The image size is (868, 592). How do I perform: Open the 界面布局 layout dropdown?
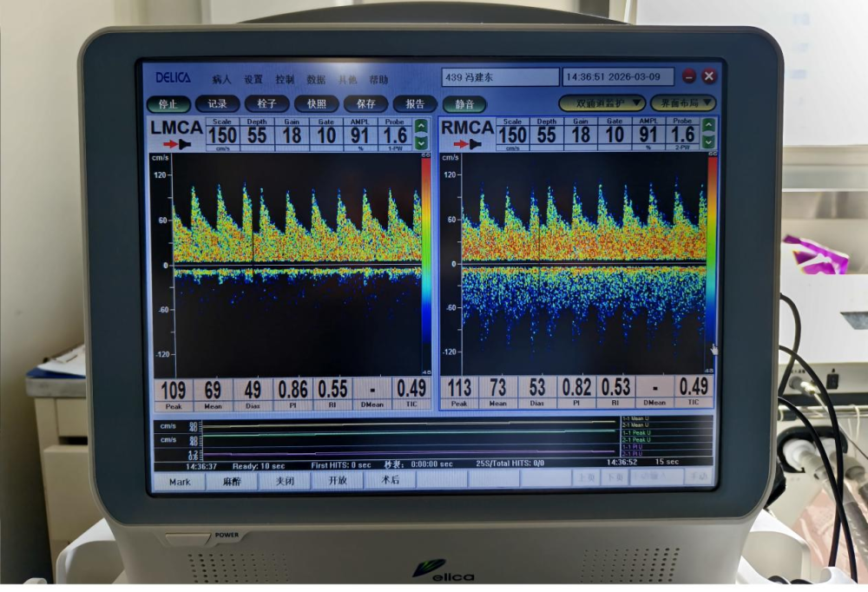click(683, 103)
